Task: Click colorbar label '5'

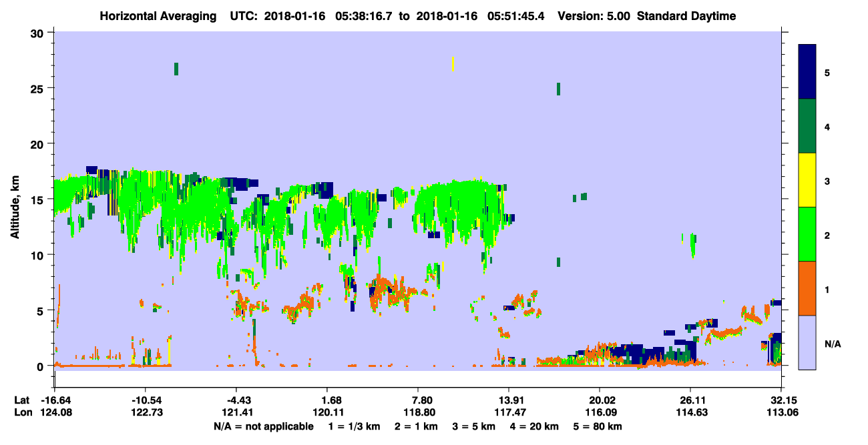Action: pos(827,73)
